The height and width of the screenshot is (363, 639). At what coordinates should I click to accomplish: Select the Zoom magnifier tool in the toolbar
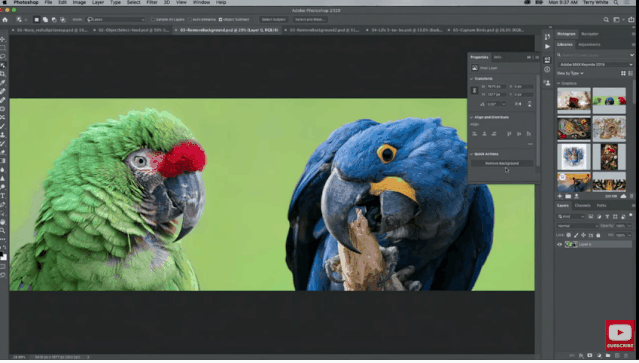click(x=3, y=231)
